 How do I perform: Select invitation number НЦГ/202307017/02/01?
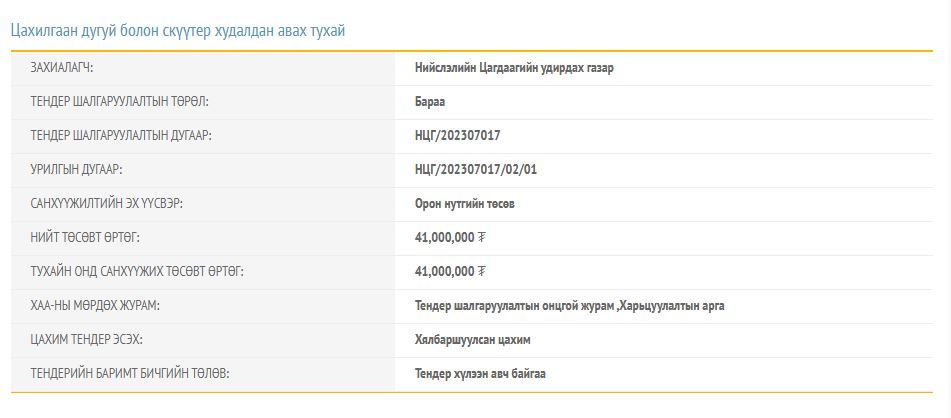tap(476, 170)
